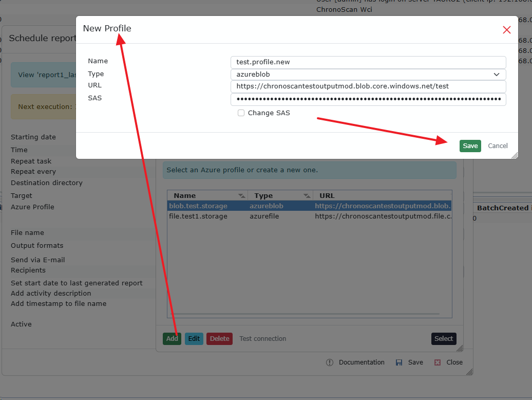Click the floppy disk Save icon in the footer
This screenshot has height=400, width=532.
(399, 362)
